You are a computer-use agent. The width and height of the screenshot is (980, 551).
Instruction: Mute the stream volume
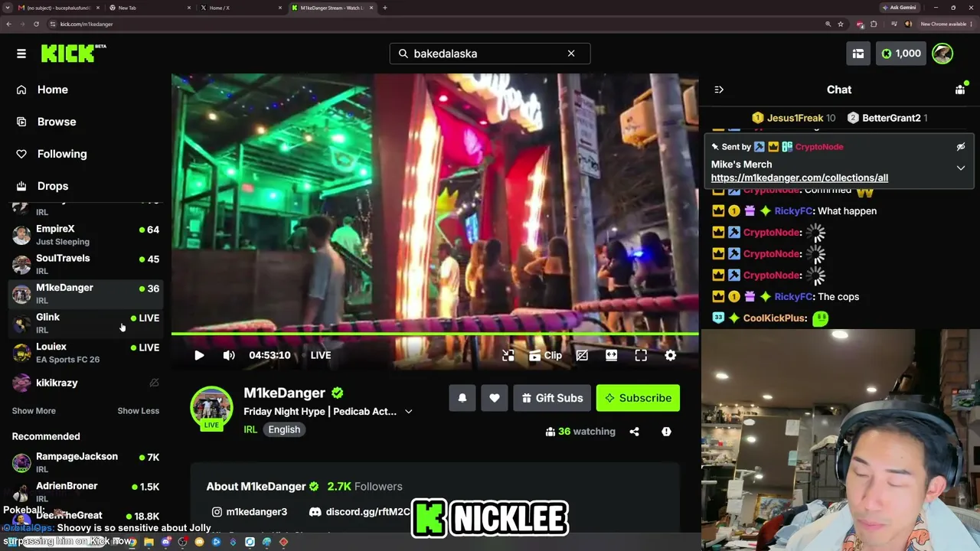tap(229, 355)
